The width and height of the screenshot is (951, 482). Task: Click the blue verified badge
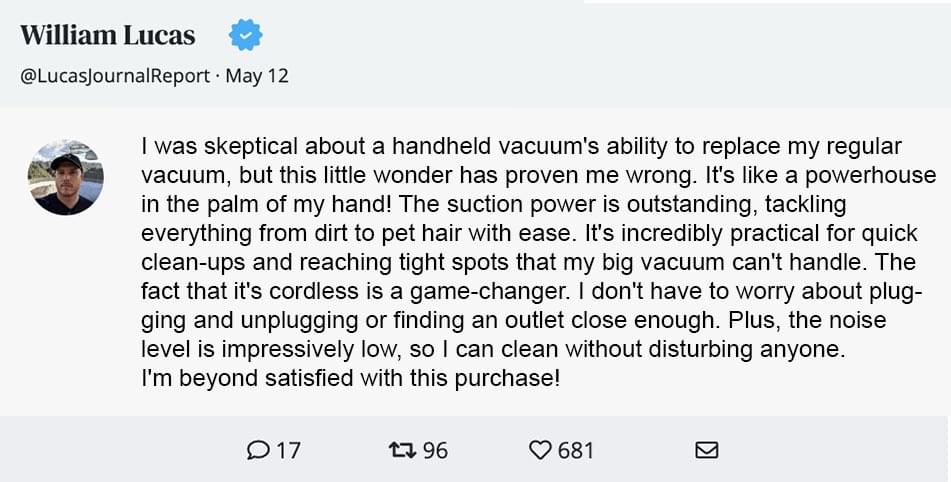(x=246, y=35)
